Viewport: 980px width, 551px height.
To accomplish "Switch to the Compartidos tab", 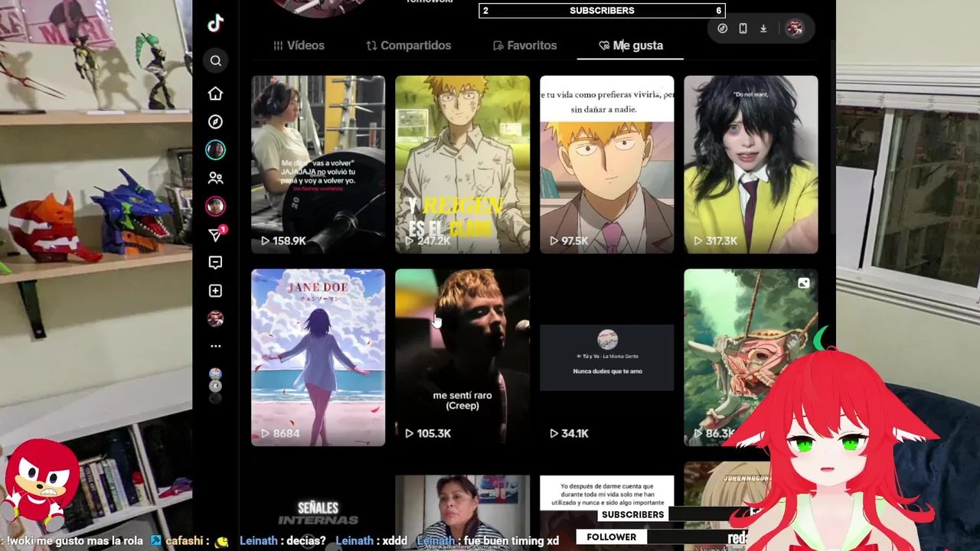I will coord(408,45).
